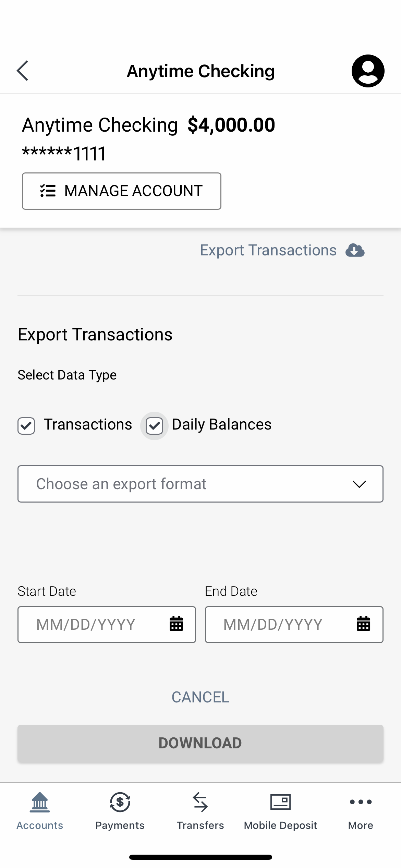Open the user profile icon
The image size is (401, 868).
368,71
